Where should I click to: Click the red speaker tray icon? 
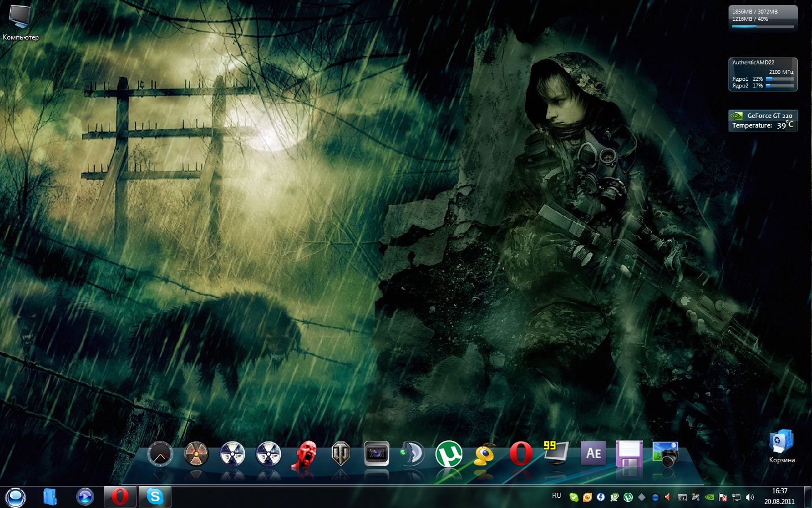[668, 497]
